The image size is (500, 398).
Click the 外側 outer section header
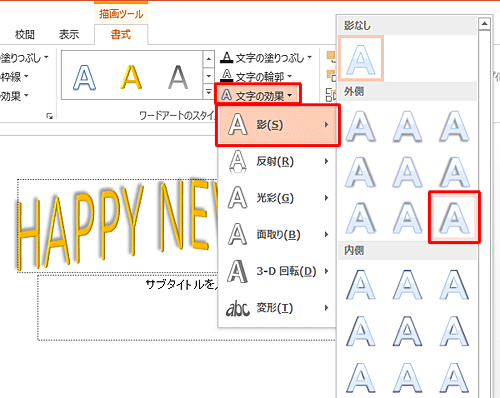pyautogui.click(x=407, y=91)
